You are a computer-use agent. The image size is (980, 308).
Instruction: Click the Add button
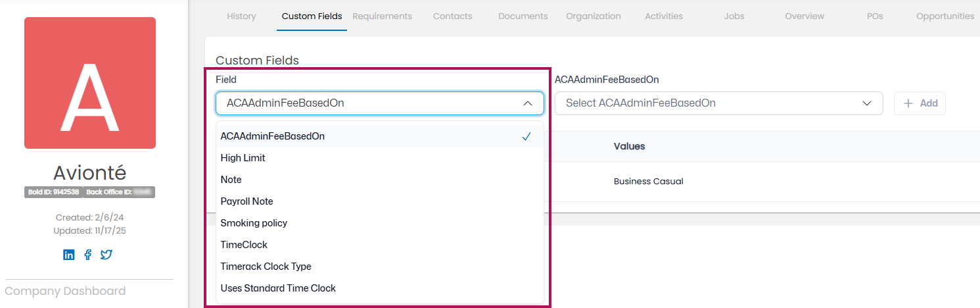920,103
